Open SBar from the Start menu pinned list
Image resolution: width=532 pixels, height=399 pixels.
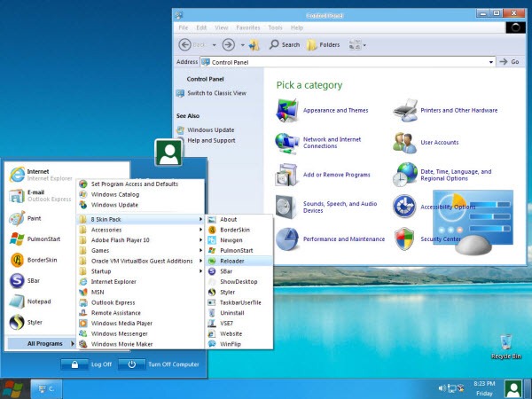(x=25, y=281)
